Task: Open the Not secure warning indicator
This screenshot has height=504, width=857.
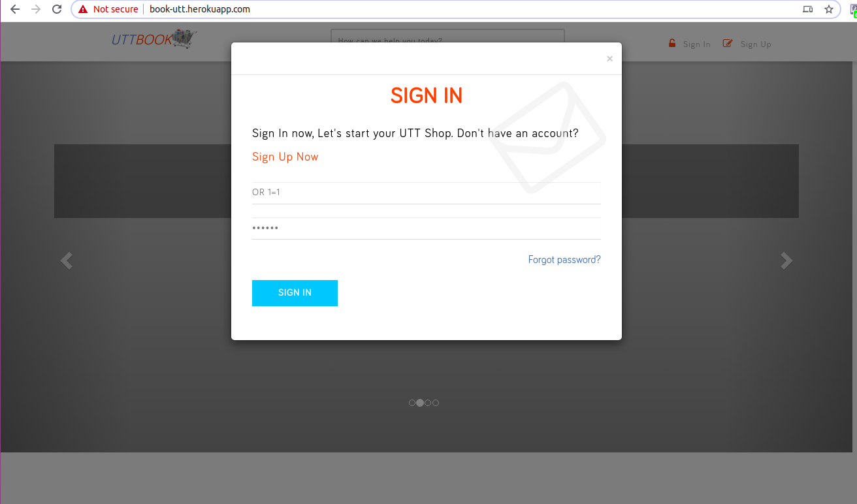Action: [x=108, y=9]
